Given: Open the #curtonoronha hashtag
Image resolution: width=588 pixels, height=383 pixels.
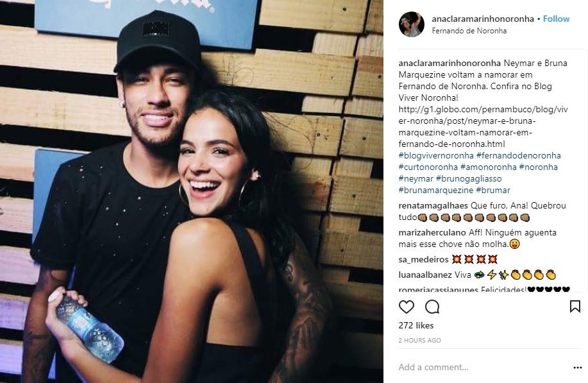Looking at the screenshot, I should click(x=428, y=167).
